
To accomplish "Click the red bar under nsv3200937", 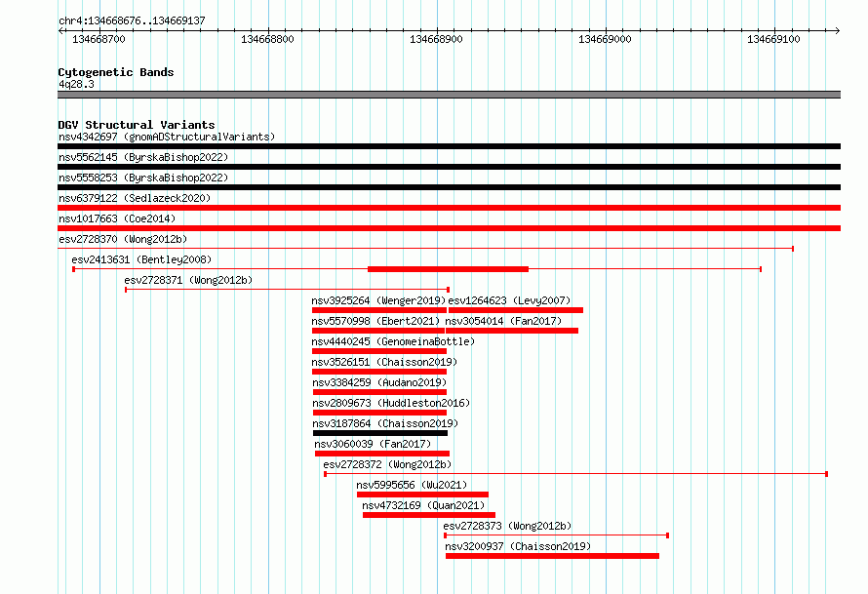I will point(552,556).
